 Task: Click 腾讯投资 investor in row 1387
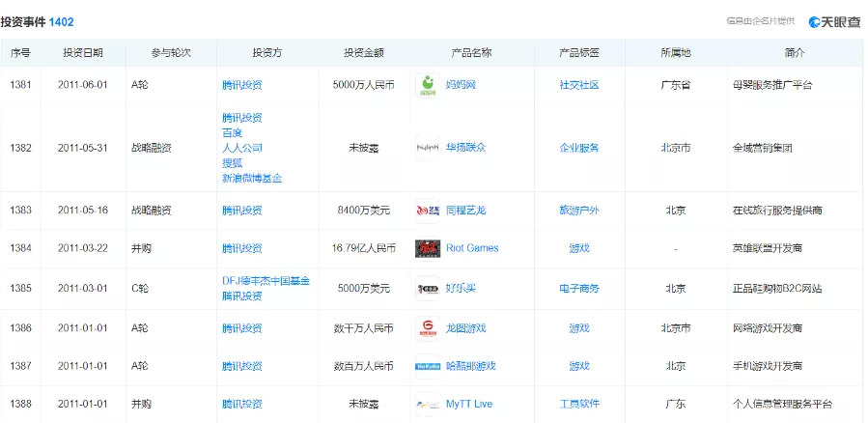[242, 366]
